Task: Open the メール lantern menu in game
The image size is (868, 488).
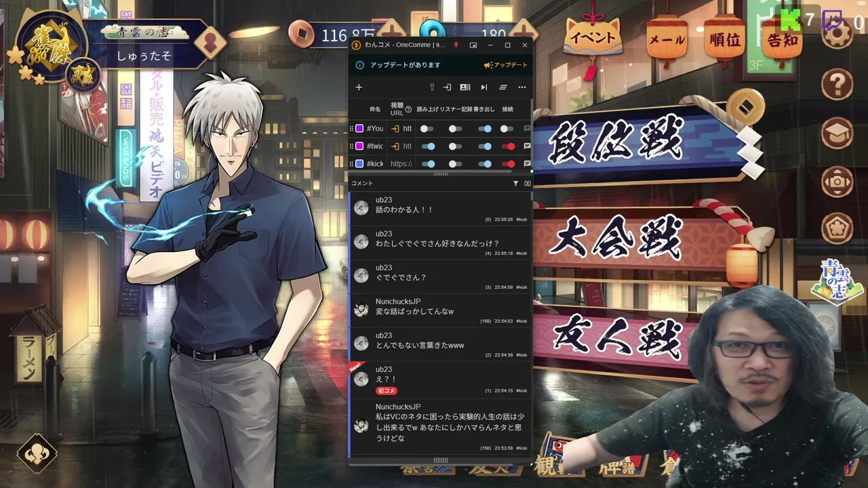Action: click(x=667, y=40)
